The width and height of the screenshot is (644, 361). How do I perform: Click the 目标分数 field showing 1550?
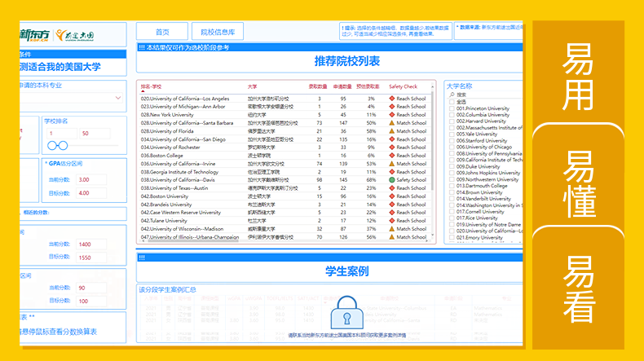coord(91,258)
